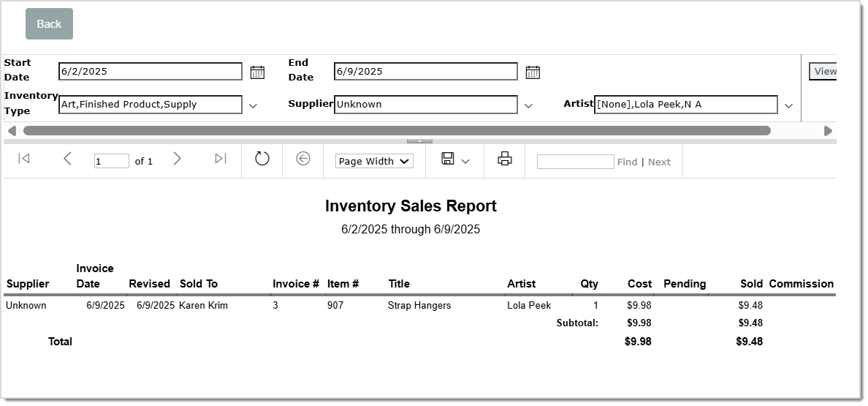Click the Inventory Sales Report title

coord(411,206)
